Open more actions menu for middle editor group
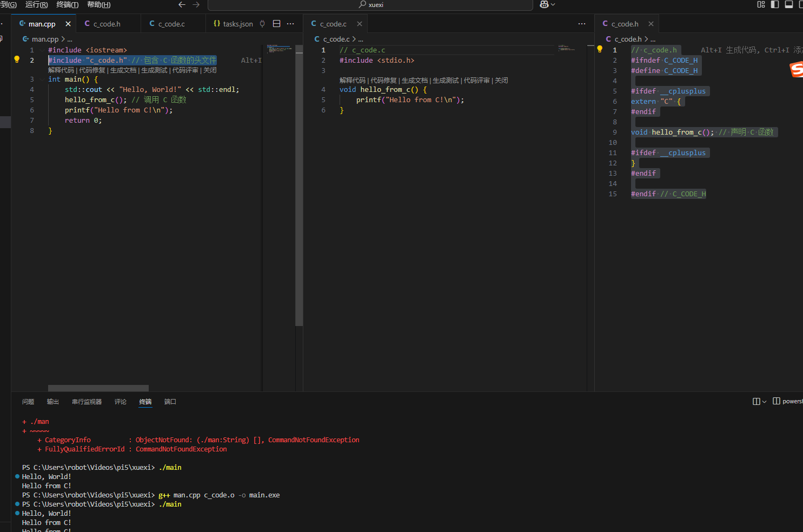The height and width of the screenshot is (532, 803). 582,24
